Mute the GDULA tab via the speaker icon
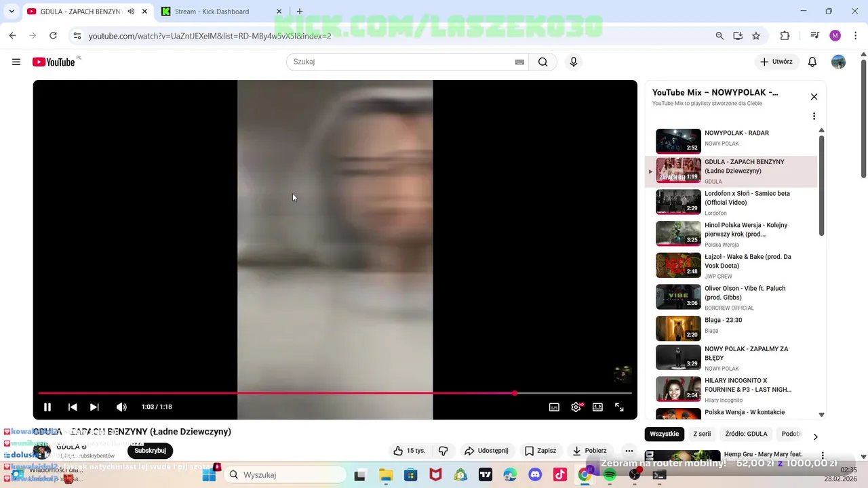 point(131,12)
